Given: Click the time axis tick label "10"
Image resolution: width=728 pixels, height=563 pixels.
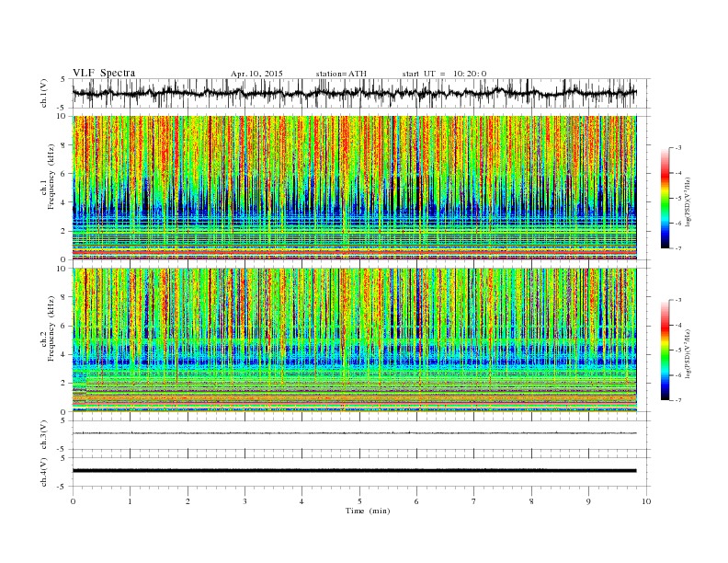Looking at the screenshot, I should 646,501.
